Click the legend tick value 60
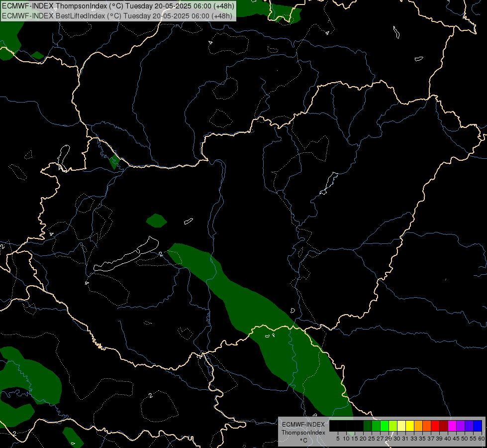This screenshot has width=487, height=448. coord(481,439)
